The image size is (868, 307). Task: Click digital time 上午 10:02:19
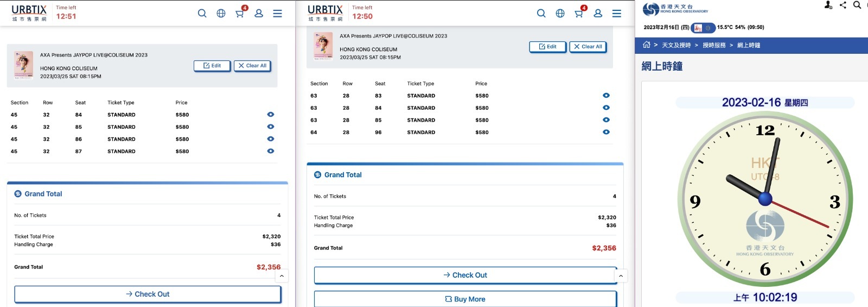point(765,297)
